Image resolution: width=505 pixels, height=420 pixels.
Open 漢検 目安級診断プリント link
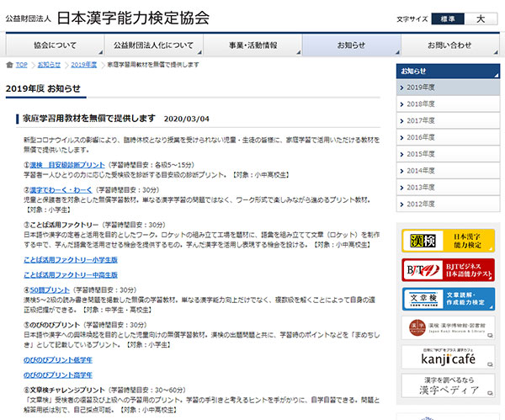tap(67, 165)
